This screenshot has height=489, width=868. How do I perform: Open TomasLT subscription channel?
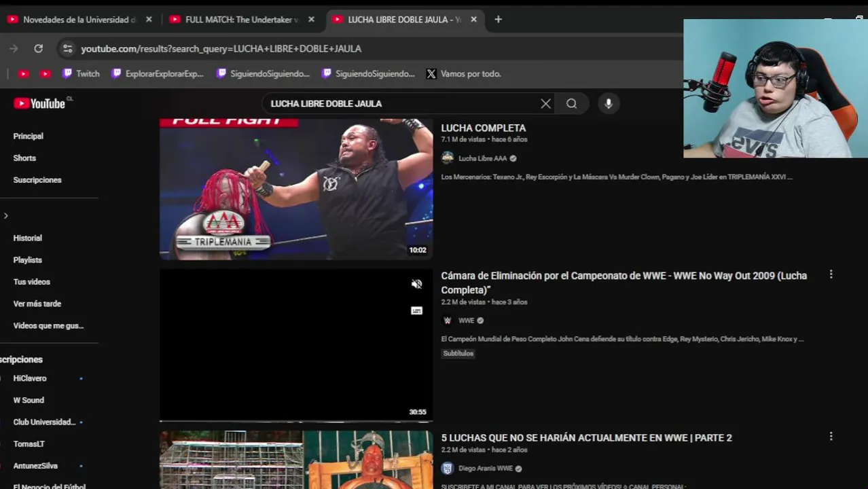tap(29, 443)
